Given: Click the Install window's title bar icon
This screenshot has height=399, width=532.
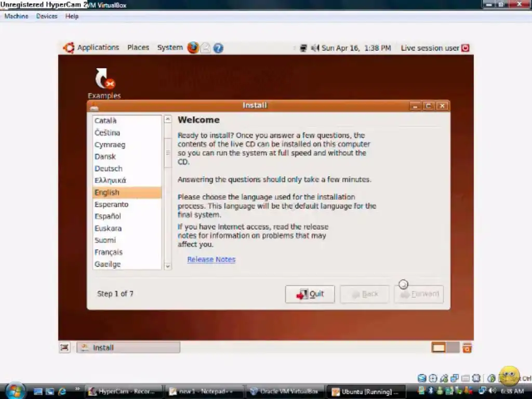Looking at the screenshot, I should pos(94,107).
